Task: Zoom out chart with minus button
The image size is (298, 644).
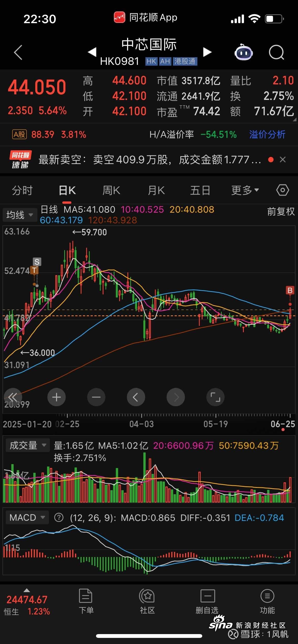Action: (96, 397)
